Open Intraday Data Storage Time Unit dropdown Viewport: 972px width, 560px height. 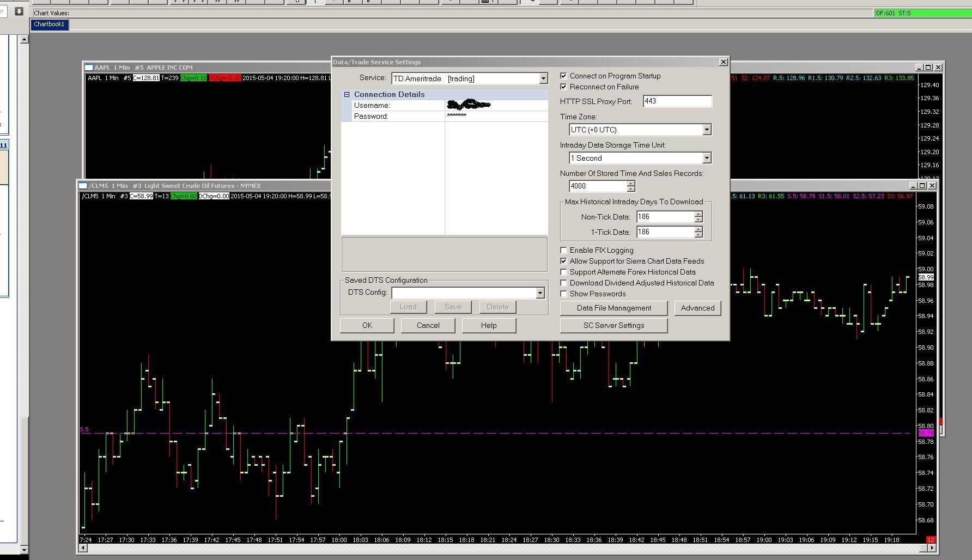point(707,159)
